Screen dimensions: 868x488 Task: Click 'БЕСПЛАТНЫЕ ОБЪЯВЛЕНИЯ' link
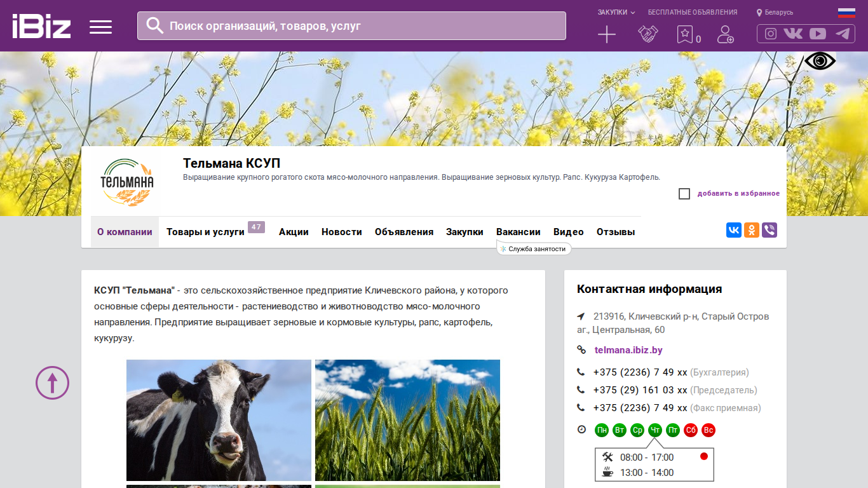point(693,12)
